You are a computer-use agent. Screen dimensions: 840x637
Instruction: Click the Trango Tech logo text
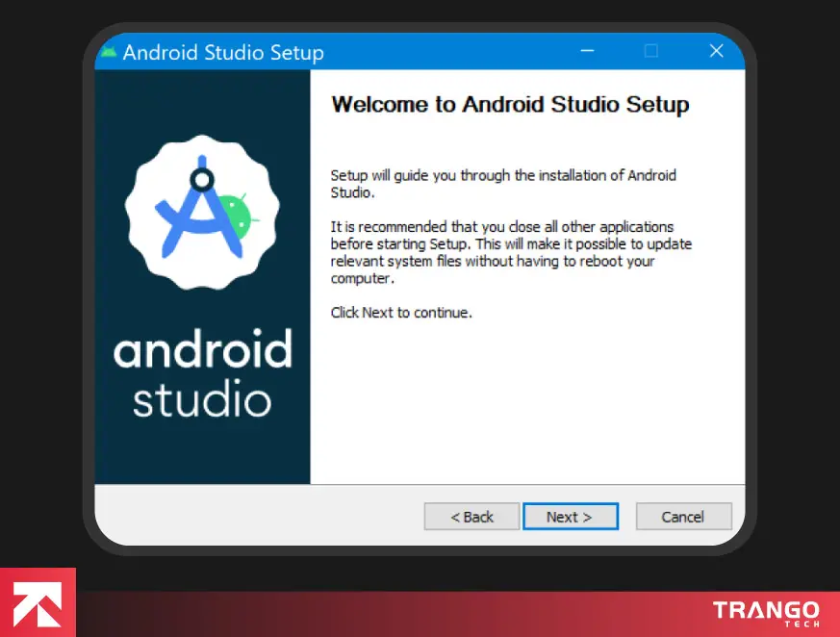(766, 614)
